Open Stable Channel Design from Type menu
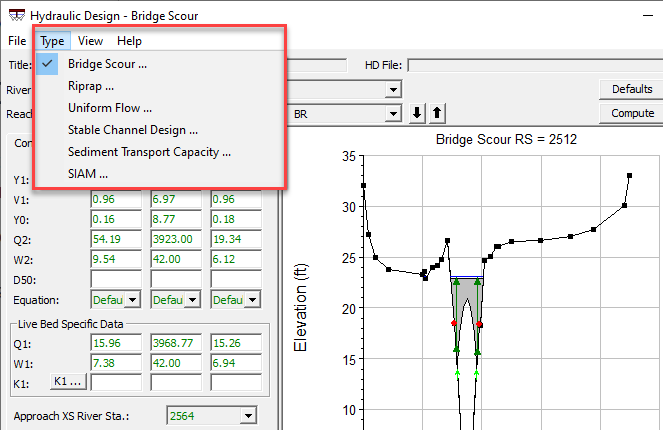Image resolution: width=663 pixels, height=430 pixels. pos(133,130)
